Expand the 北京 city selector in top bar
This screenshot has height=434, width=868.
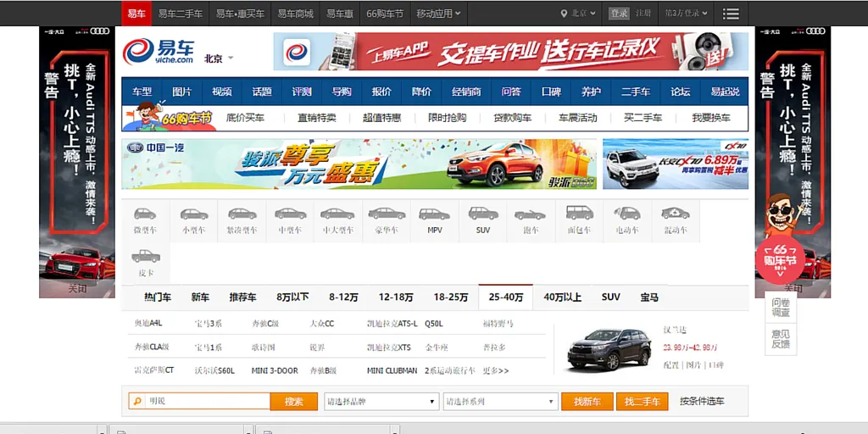click(x=578, y=14)
